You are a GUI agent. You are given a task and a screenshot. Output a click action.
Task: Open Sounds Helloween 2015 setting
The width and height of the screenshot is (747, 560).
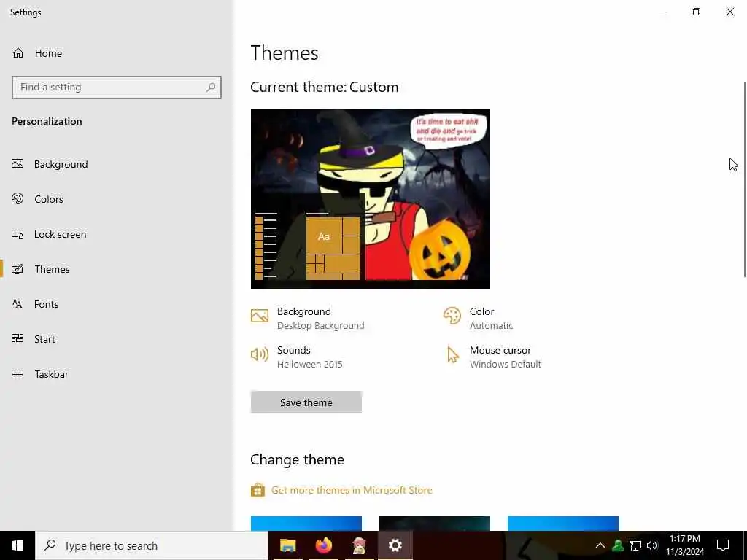309,357
